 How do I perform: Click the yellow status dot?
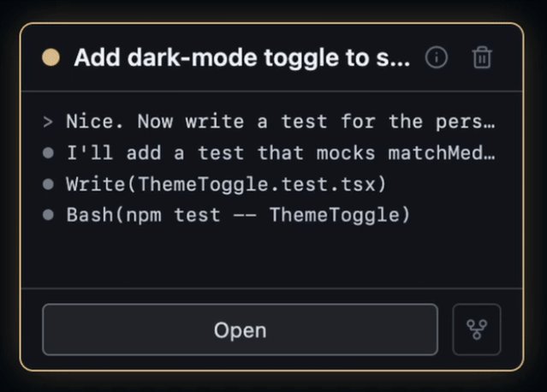(x=51, y=57)
